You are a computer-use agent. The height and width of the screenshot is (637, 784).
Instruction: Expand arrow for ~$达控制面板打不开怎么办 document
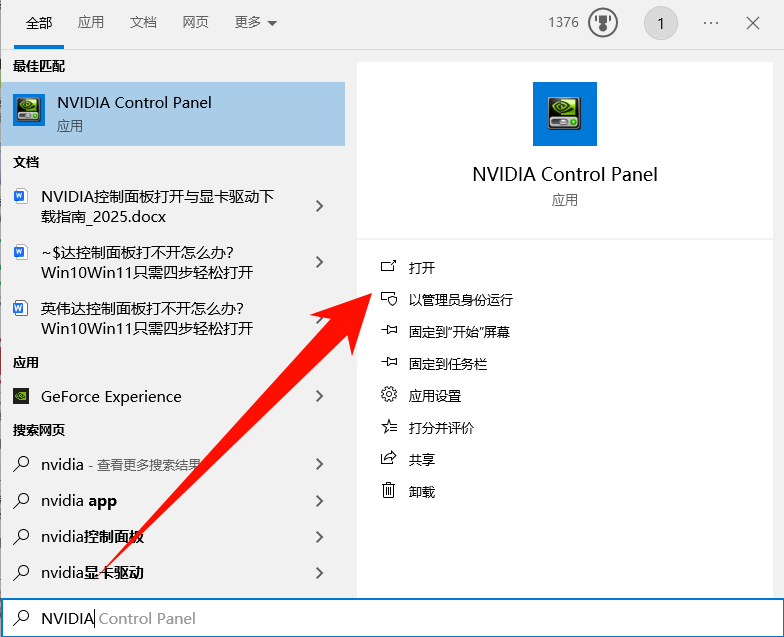(x=320, y=262)
